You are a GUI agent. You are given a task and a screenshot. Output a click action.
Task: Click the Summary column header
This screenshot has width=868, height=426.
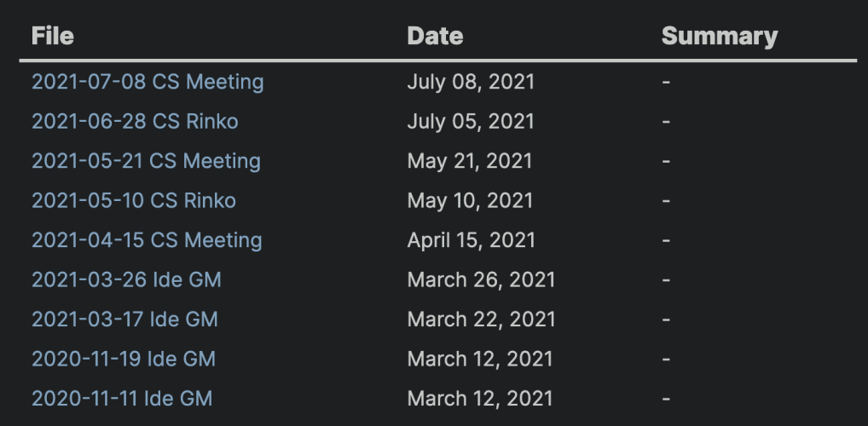(x=720, y=36)
